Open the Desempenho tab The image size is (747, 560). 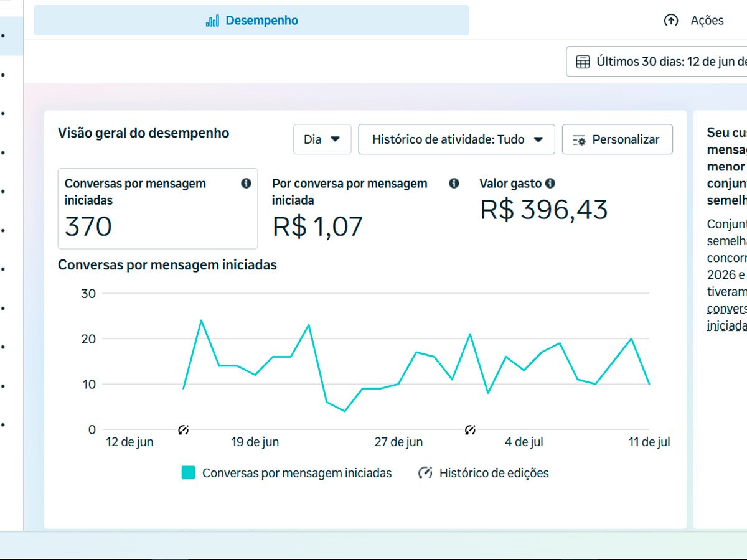(251, 21)
